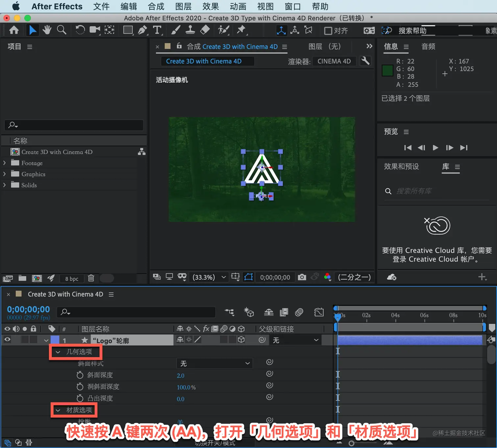Open composition mini-flowchart icon in timeline
This screenshot has height=448, width=497.
[x=229, y=312]
